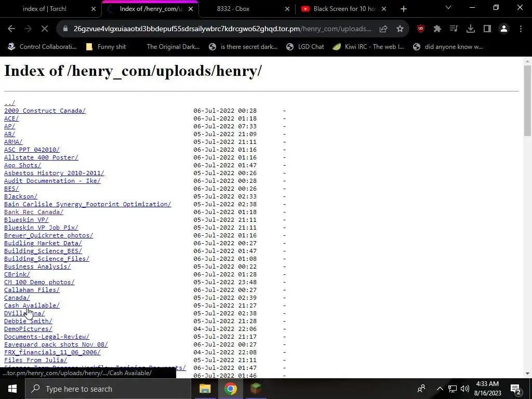This screenshot has width=532, height=399.
Task: Open the 'AR/' folder link
Action: click(9, 134)
